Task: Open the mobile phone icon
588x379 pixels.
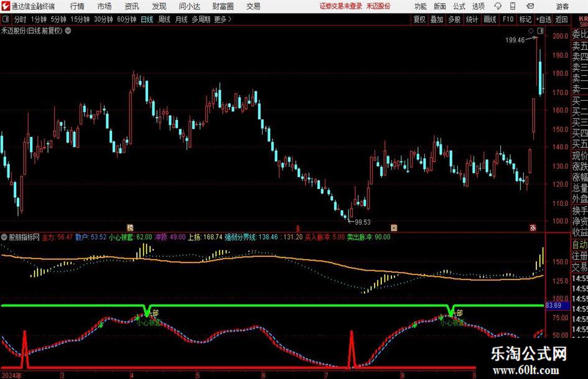Action: pos(513,6)
